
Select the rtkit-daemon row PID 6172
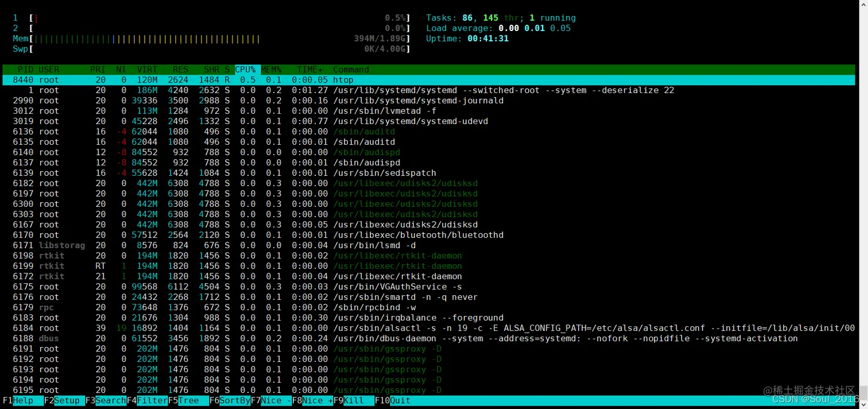pyautogui.click(x=429, y=276)
